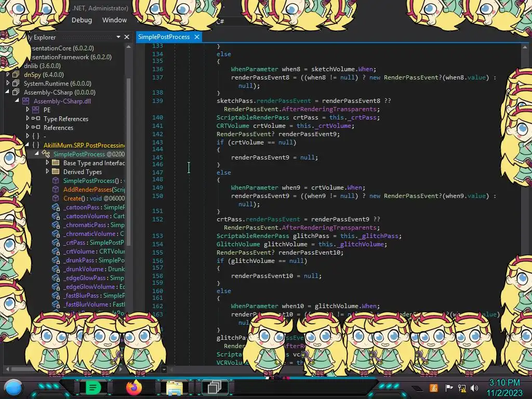The image size is (532, 399).
Task: Open Firefox from the taskbar
Action: pyautogui.click(x=134, y=388)
